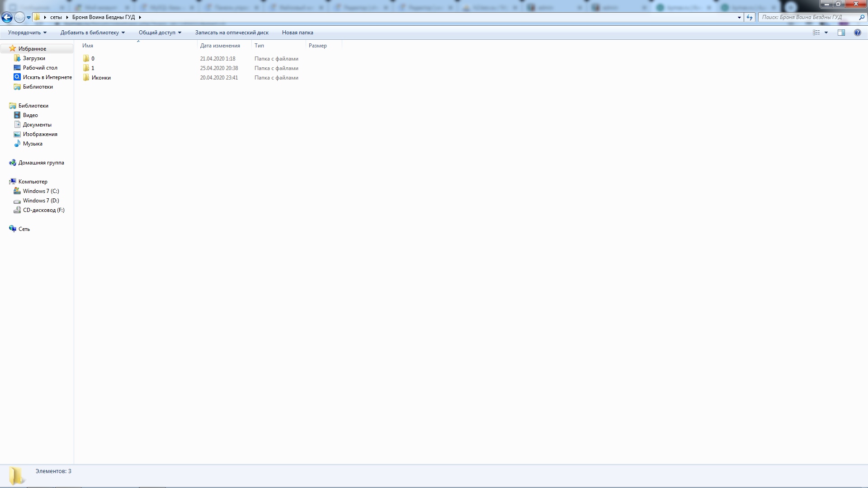Click the change view icon
The height and width of the screenshot is (488, 868).
816,33
